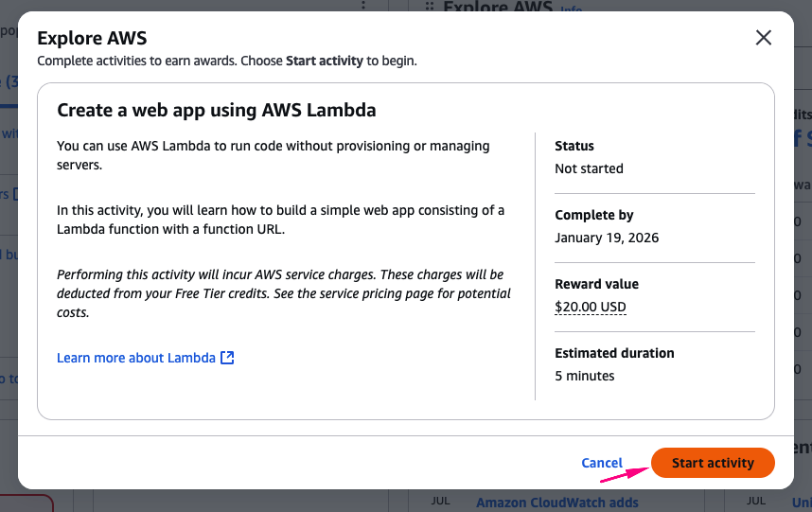Click drag handle beside Explore AWS widget title
The width and height of the screenshot is (812, 512).
coord(429,7)
